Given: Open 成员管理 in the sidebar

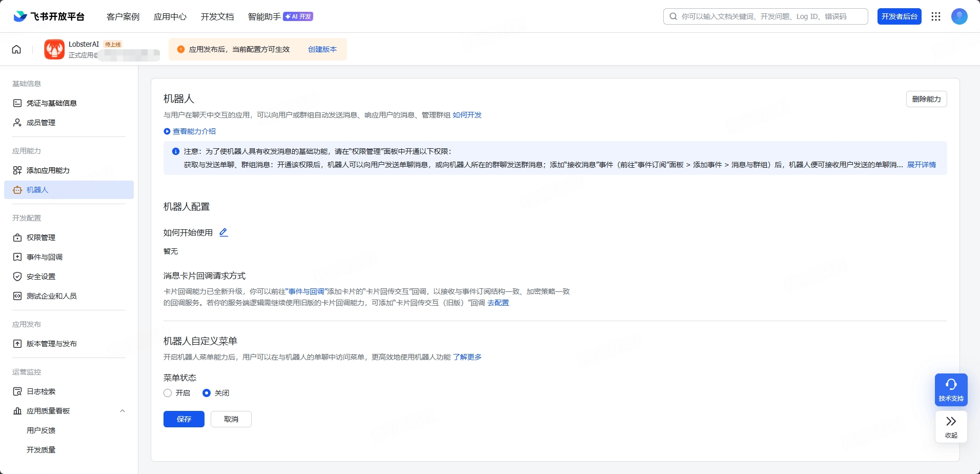Looking at the screenshot, I should [x=41, y=122].
